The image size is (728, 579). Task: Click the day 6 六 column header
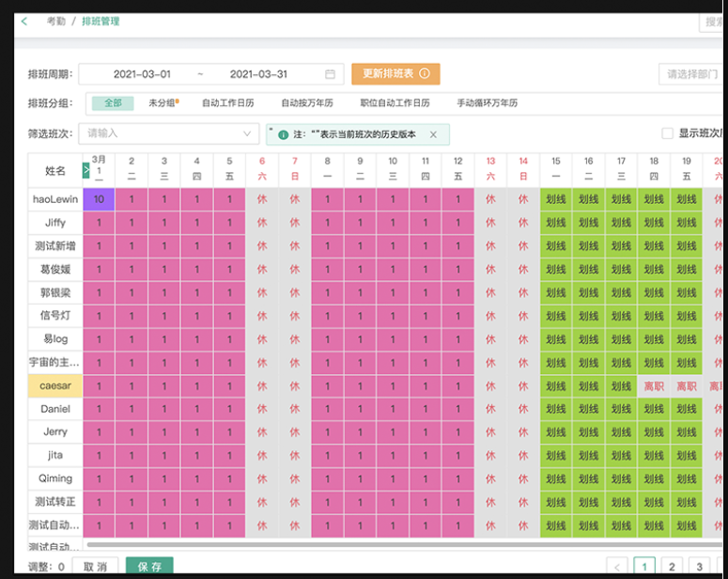coord(262,168)
